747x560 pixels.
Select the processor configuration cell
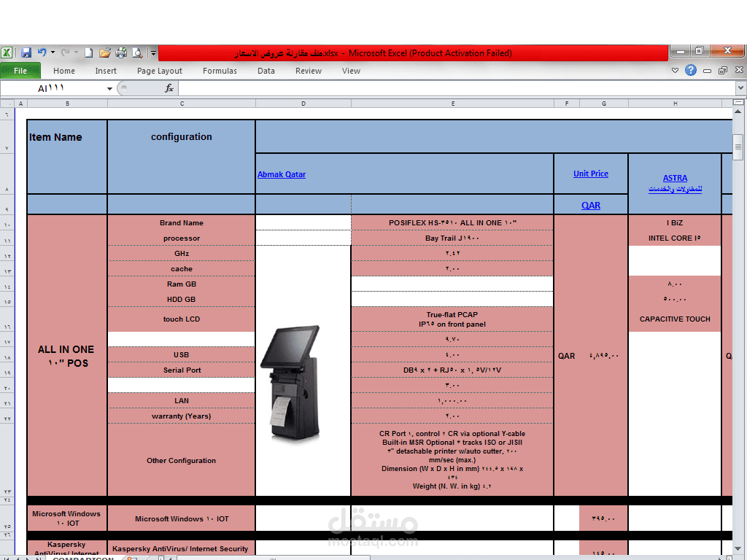(x=182, y=238)
